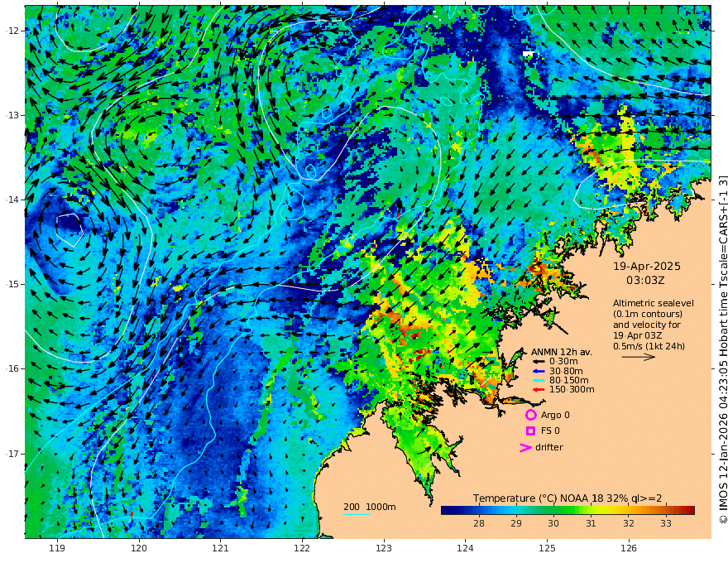Click the latitude -14 axis label
Viewport: 728px width, 563px height.
pyautogui.click(x=12, y=200)
